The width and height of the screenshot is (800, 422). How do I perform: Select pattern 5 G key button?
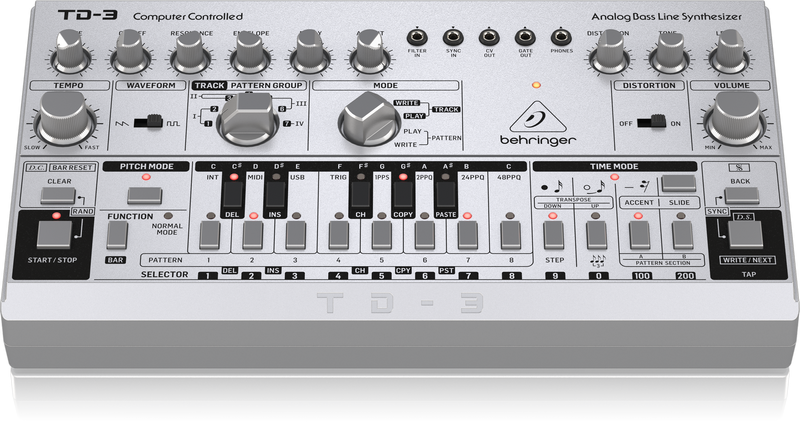point(382,235)
